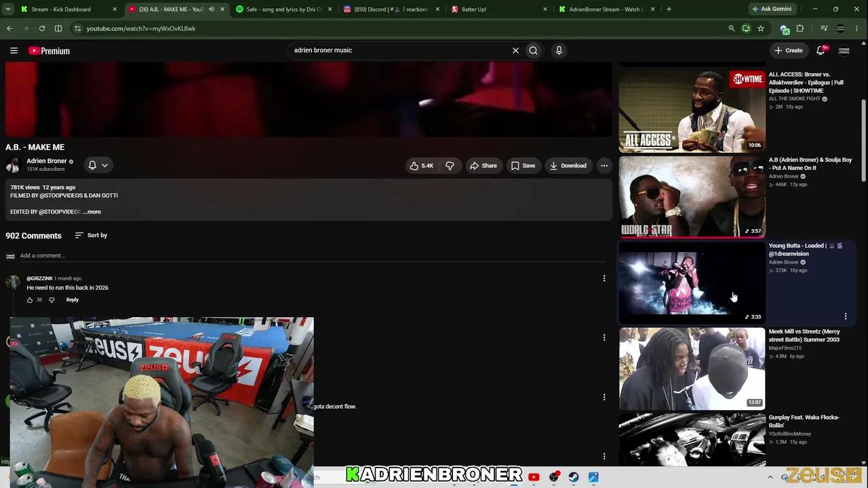
Task: Open OBS Studio from the taskbar
Action: coord(554,477)
